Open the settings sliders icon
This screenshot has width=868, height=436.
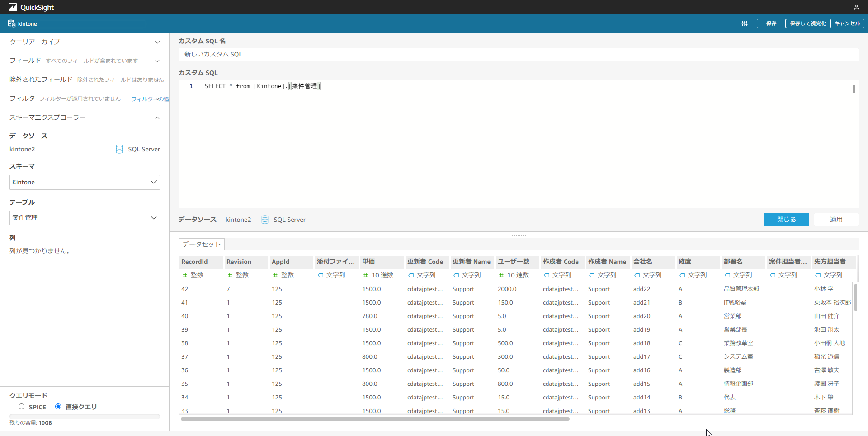(x=745, y=23)
